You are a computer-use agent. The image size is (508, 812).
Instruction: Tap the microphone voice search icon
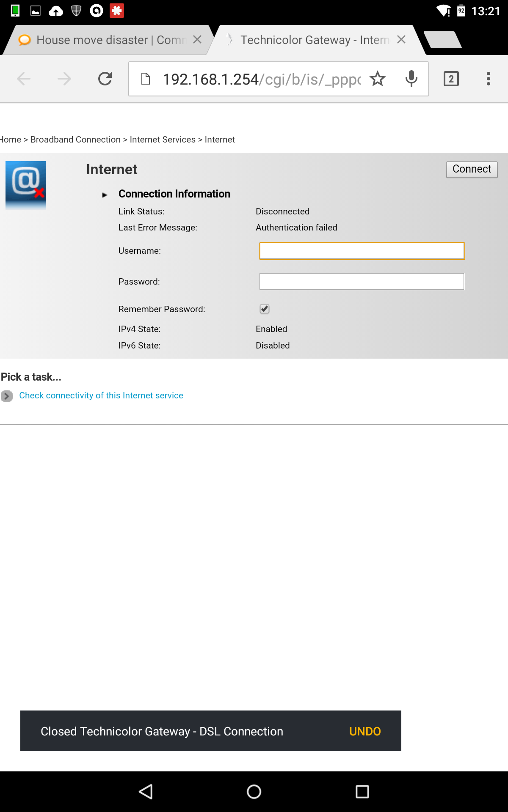[411, 79]
